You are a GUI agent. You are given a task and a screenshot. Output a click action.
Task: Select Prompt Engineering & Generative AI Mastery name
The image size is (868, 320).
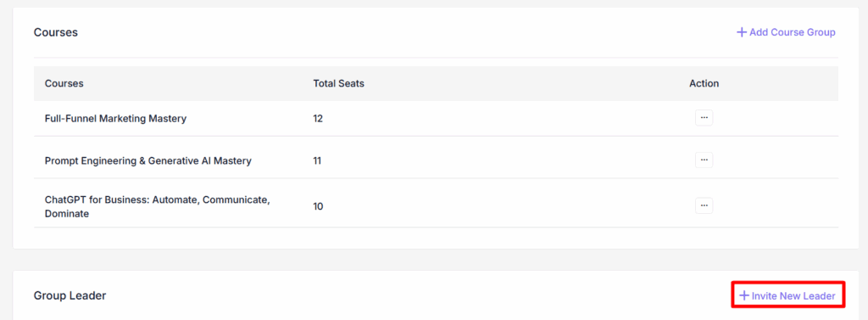148,160
